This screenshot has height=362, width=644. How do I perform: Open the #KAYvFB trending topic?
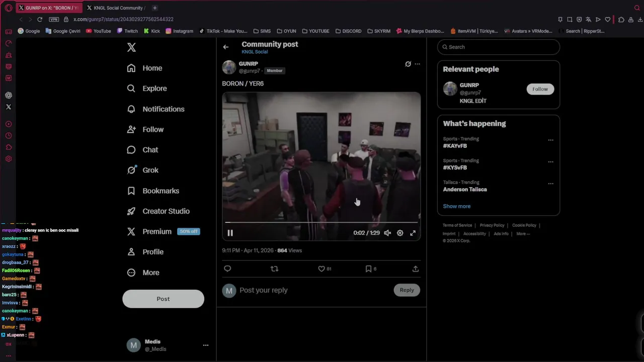pos(455,146)
